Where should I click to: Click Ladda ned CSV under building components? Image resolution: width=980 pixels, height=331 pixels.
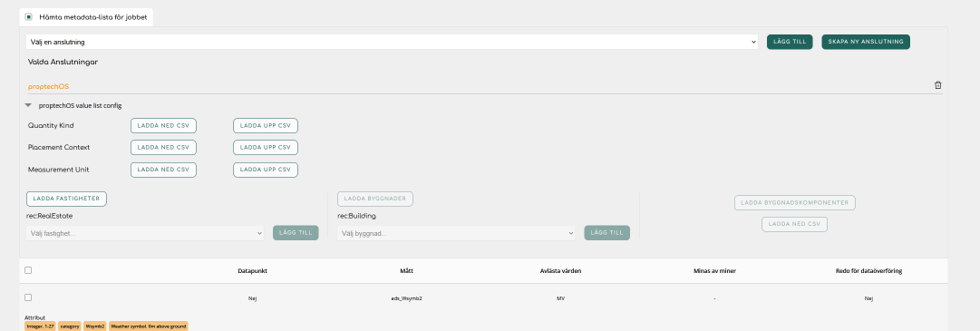794,225
